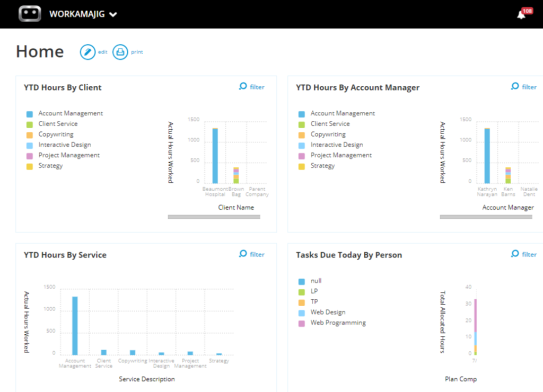Screen dimensions: 543x392
Task: Click the pencil edit icon beside Home
Action: [87, 52]
